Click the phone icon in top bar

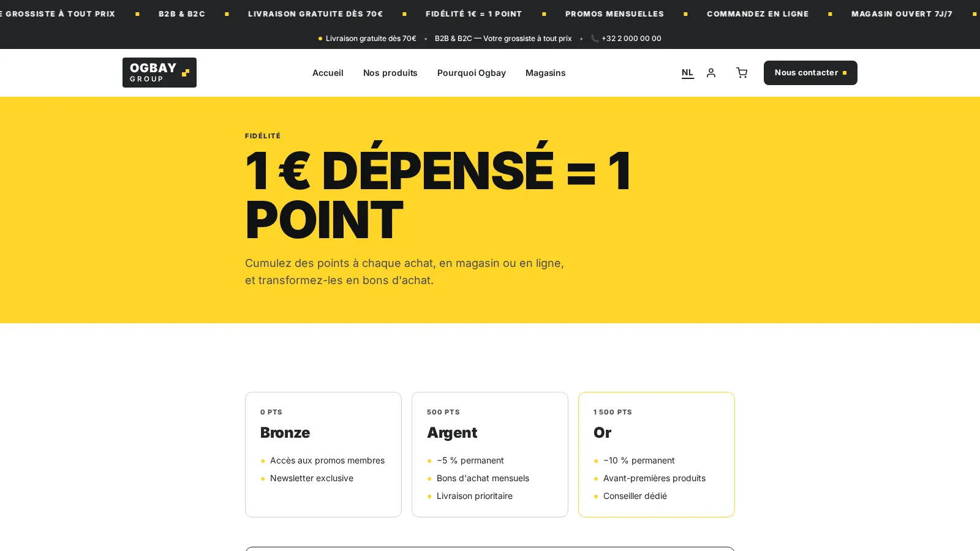point(595,39)
